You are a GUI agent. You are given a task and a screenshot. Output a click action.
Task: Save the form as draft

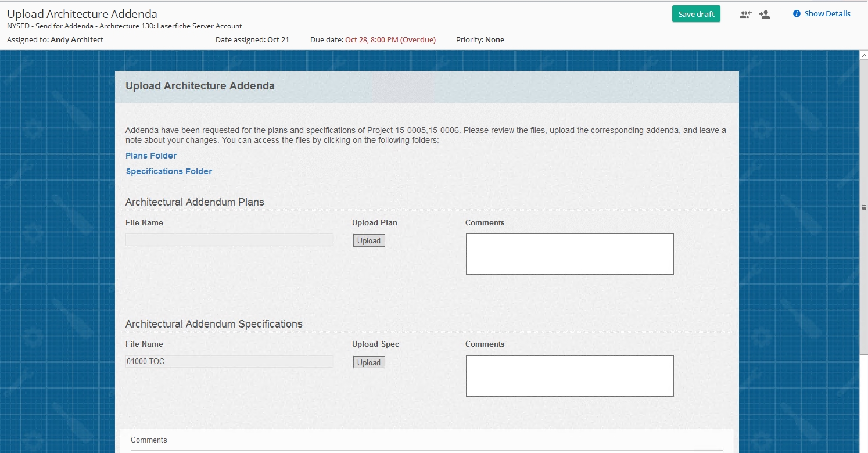tap(696, 14)
